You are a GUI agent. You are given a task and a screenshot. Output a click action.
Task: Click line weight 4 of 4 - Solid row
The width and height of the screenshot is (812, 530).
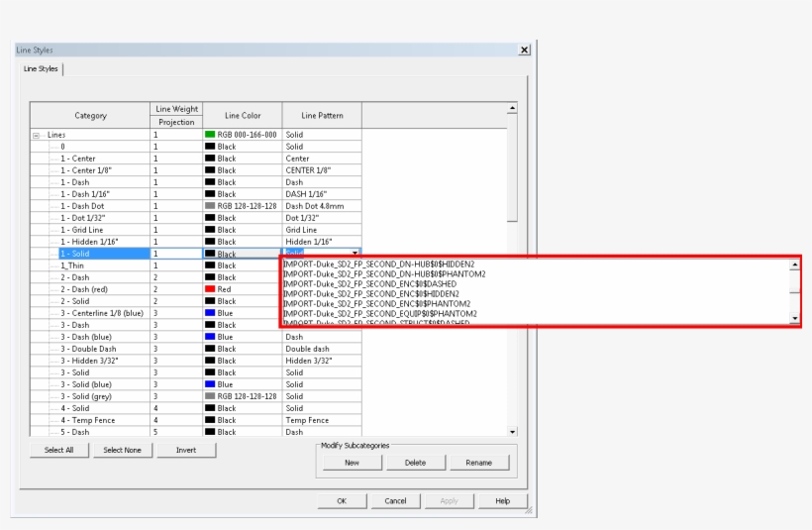[x=176, y=409]
